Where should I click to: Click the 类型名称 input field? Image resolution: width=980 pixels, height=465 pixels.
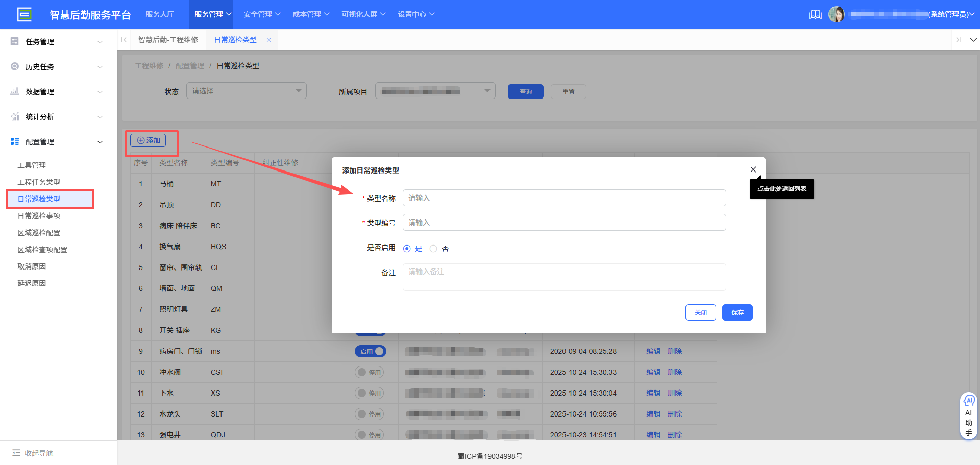click(564, 198)
